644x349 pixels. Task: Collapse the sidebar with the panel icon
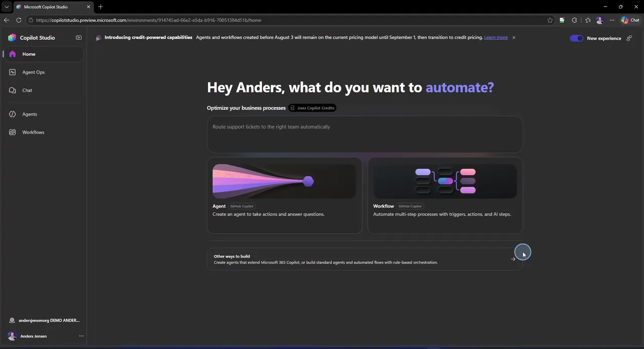78,38
